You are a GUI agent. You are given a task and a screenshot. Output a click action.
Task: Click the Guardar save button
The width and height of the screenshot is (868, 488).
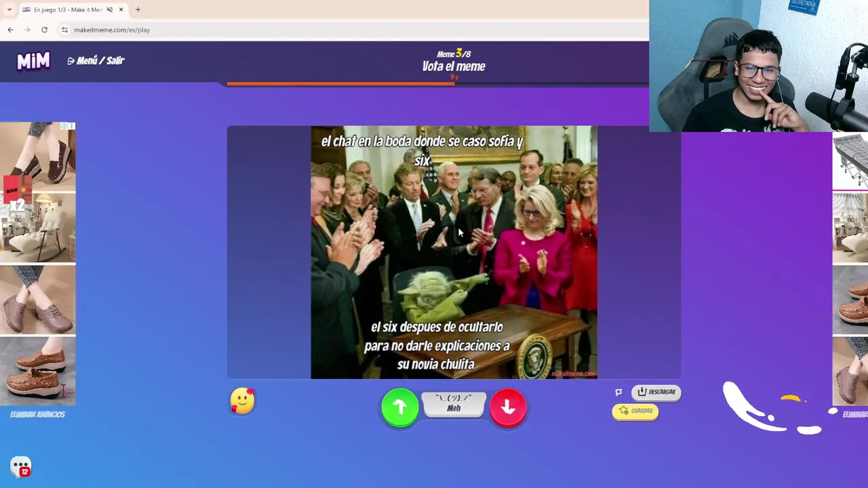click(635, 411)
